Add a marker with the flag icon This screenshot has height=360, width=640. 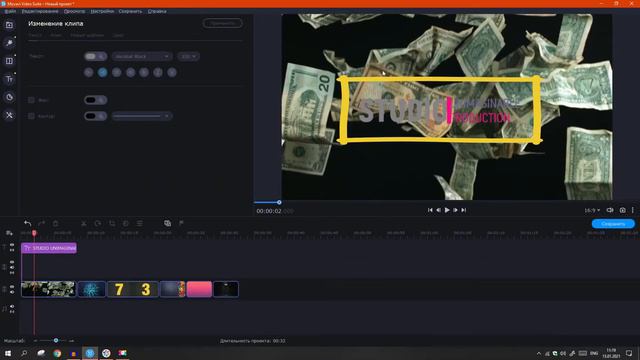[x=181, y=223]
